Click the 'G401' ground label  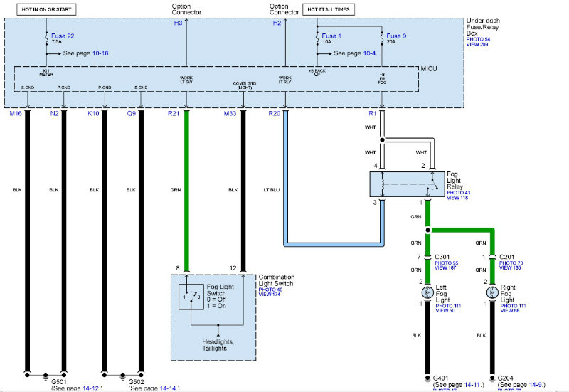pyautogui.click(x=441, y=378)
